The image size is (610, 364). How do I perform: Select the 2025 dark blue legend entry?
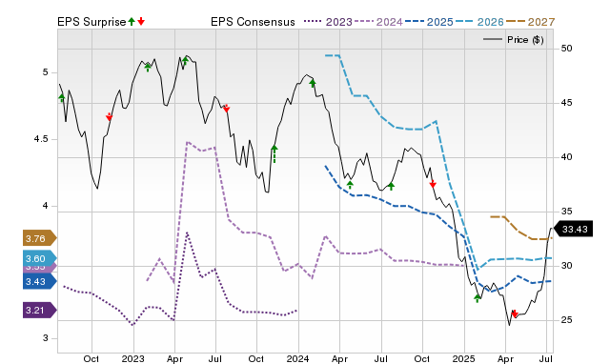(429, 22)
